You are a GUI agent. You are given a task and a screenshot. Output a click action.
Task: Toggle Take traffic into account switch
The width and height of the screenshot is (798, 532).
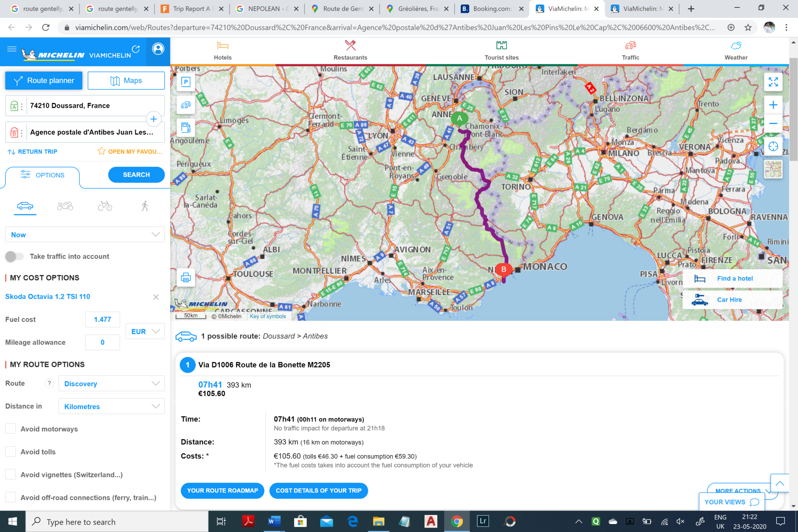(x=15, y=256)
